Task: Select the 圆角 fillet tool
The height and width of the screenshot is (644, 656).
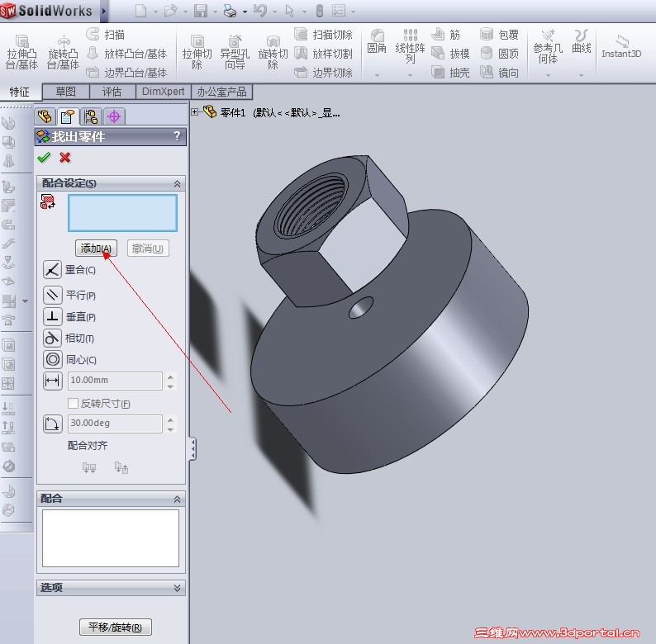Action: [377, 42]
